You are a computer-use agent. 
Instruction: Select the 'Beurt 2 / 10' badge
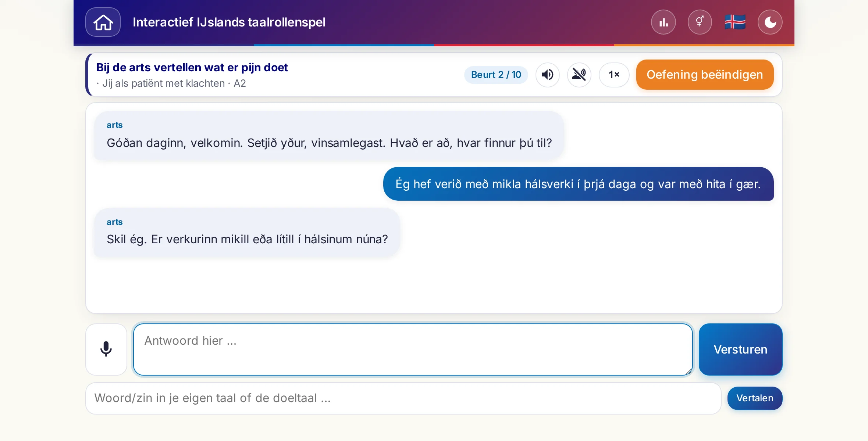(x=496, y=75)
